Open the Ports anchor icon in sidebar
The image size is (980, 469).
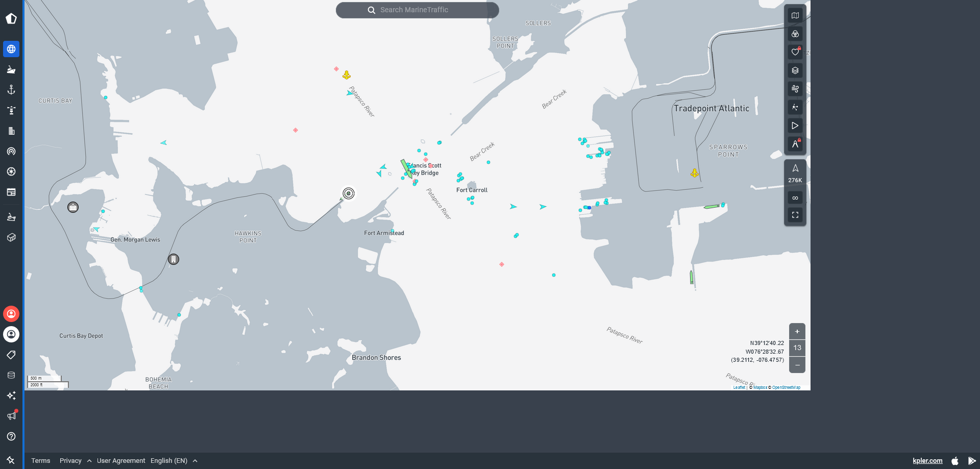pos(11,90)
